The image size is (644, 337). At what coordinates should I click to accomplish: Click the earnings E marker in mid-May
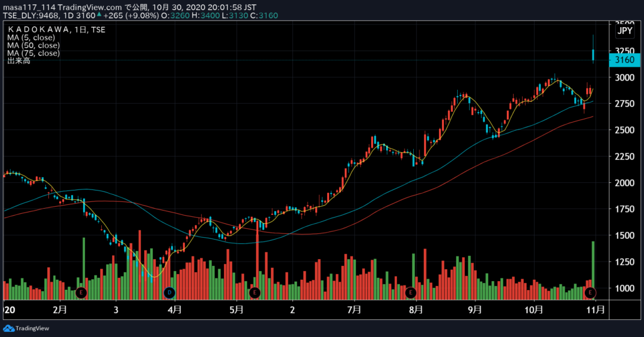click(x=255, y=292)
